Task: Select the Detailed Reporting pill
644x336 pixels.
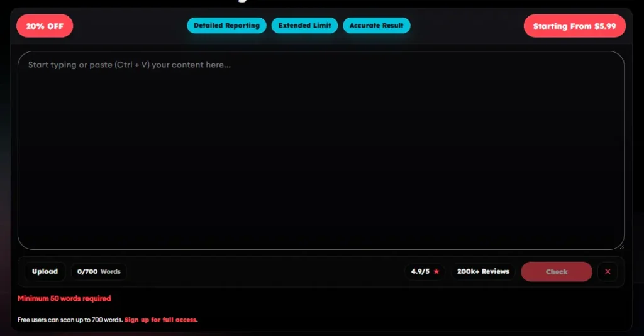Action: click(226, 26)
